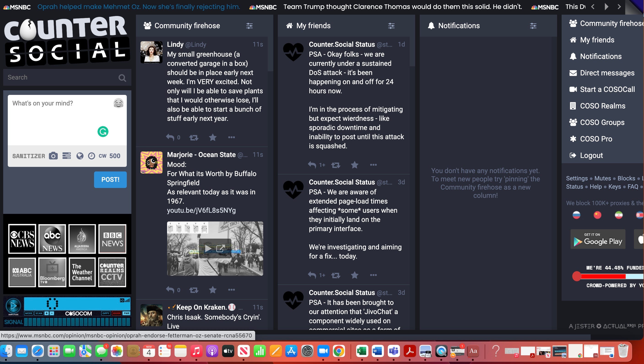Open Direct messages from the sidebar
This screenshot has width=644, height=364.
(607, 73)
